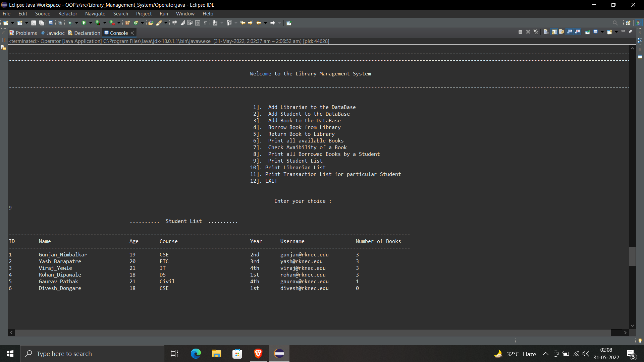
Task: Expand the Open Console dropdown arrow
Action: pyautogui.click(x=616, y=32)
